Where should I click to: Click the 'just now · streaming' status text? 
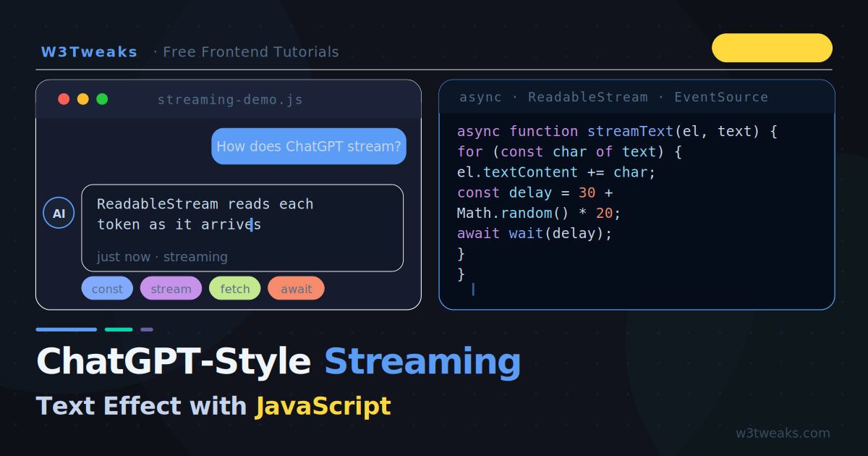(x=162, y=257)
